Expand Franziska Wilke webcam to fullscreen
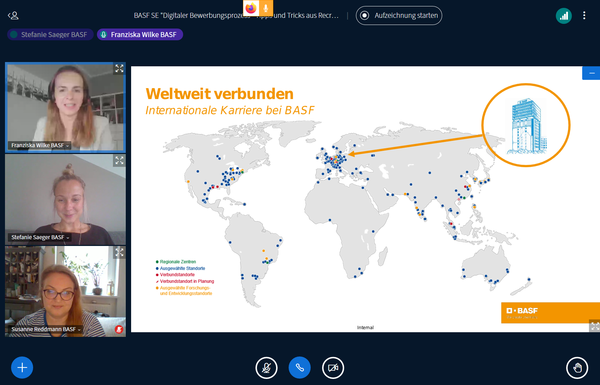 [x=119, y=69]
